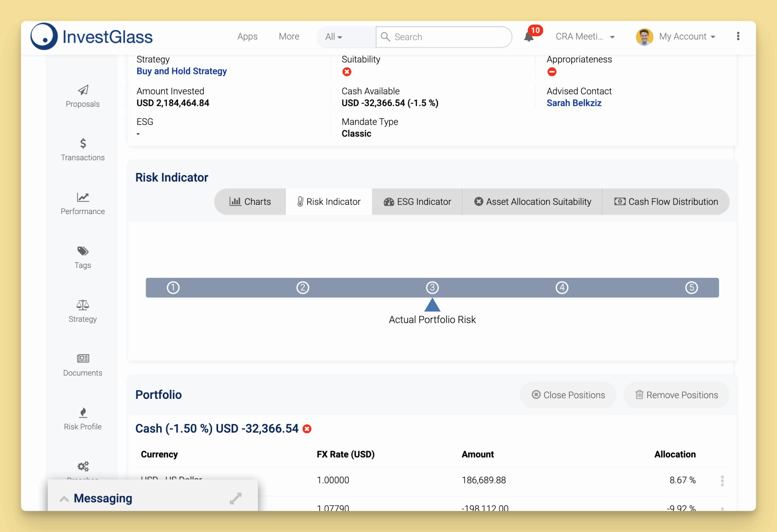Image resolution: width=777 pixels, height=532 pixels.
Task: Expand the Messaging panel with arrow icon
Action: 236,499
